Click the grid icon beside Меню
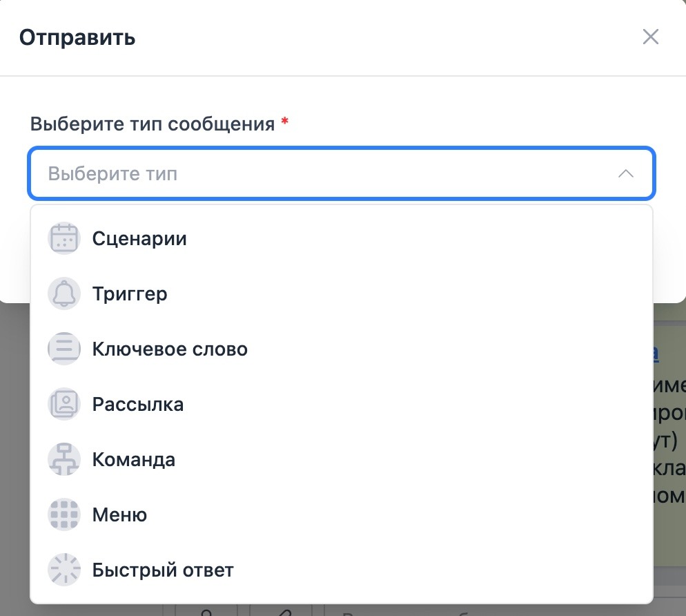The width and height of the screenshot is (686, 616). (64, 515)
